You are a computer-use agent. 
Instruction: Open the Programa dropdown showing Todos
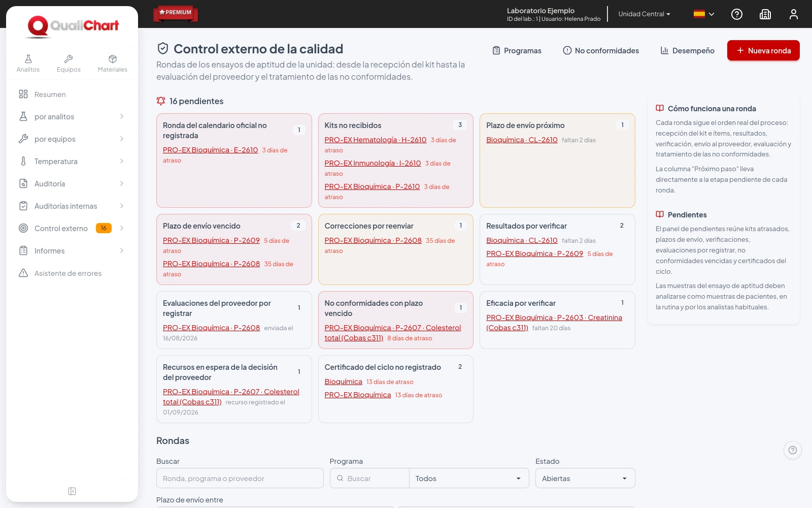(x=469, y=479)
